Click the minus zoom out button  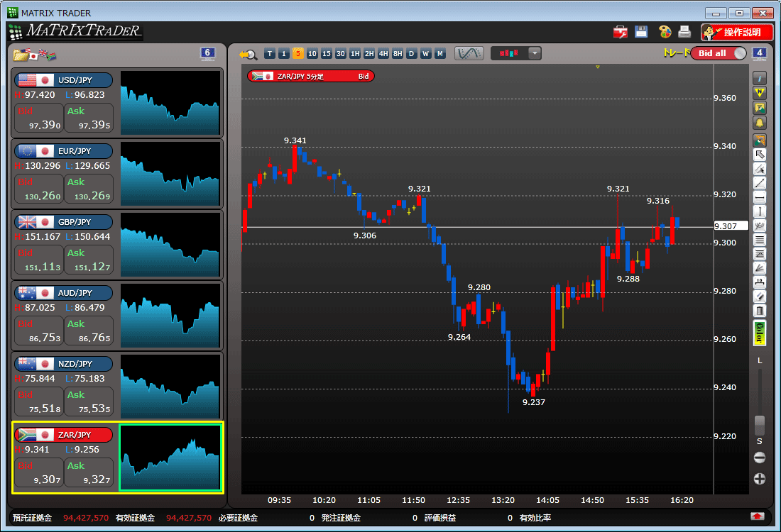tap(759, 458)
